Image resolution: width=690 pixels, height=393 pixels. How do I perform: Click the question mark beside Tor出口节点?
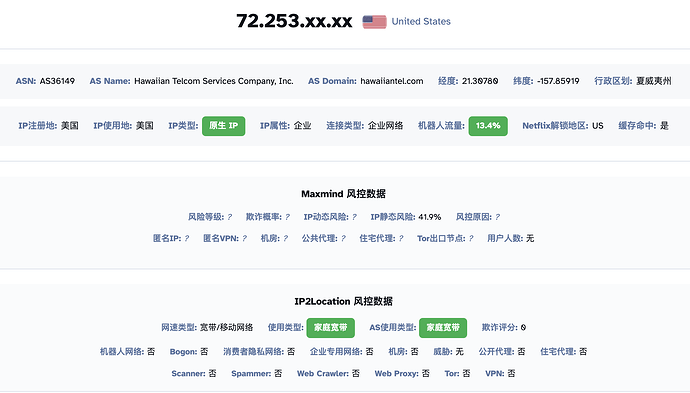[x=471, y=239]
